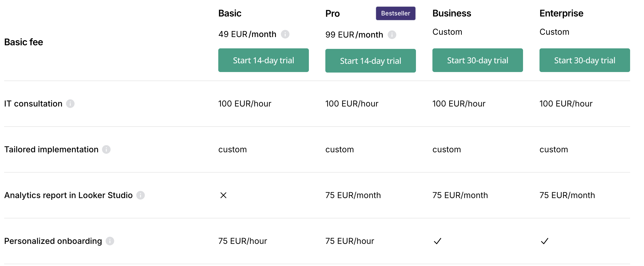Click Enterprise plan onboarding checkmark

click(545, 241)
